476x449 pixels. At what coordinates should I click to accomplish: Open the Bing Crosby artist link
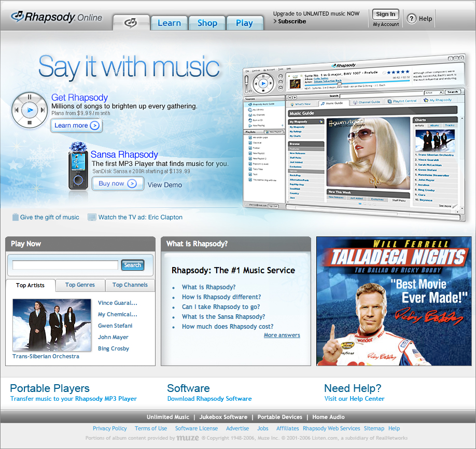[114, 348]
